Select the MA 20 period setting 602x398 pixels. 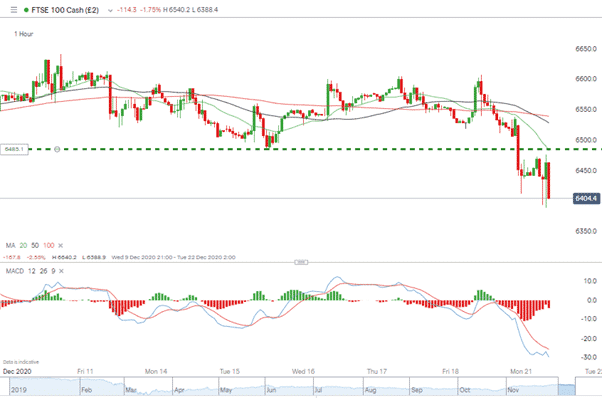click(23, 245)
